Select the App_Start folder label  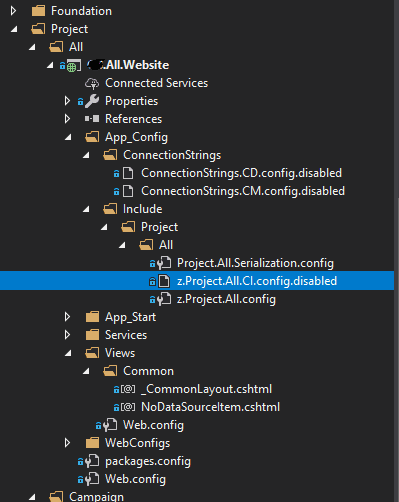coord(130,317)
